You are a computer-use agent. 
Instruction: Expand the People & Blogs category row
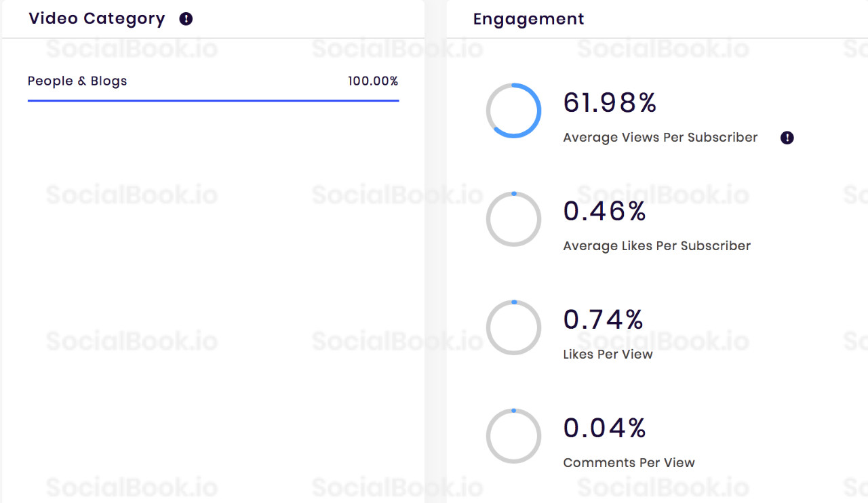click(77, 81)
